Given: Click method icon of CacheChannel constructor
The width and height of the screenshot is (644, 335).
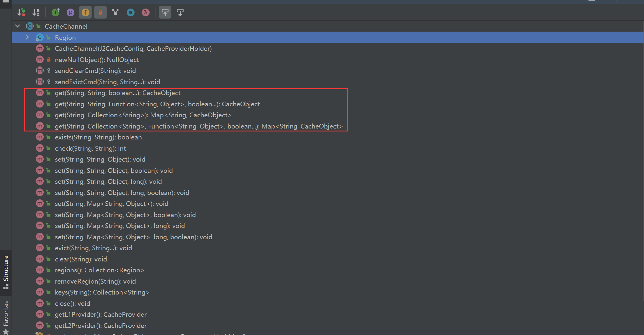Looking at the screenshot, I should (40, 48).
